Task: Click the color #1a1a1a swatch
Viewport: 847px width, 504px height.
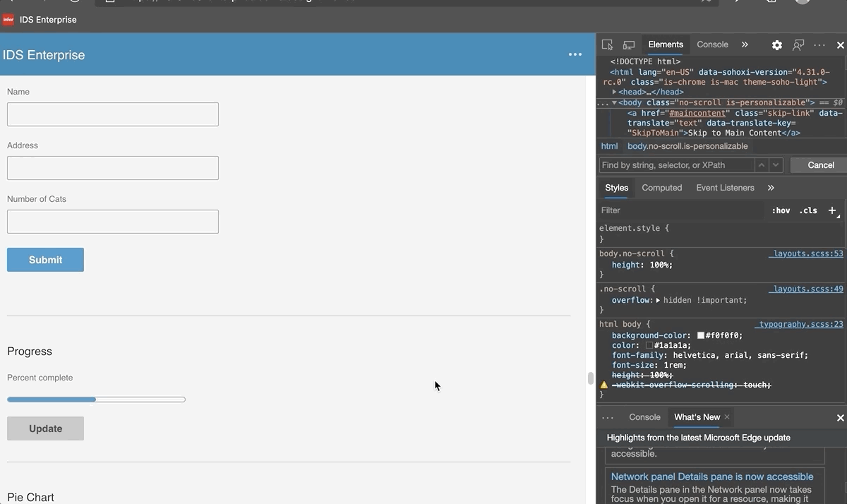Action: pyautogui.click(x=649, y=345)
